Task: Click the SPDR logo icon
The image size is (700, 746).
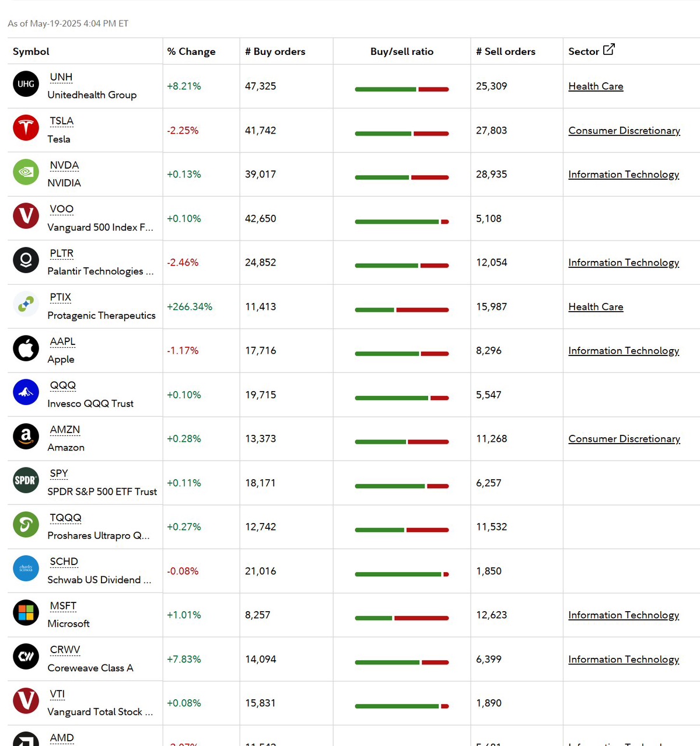Action: [26, 480]
